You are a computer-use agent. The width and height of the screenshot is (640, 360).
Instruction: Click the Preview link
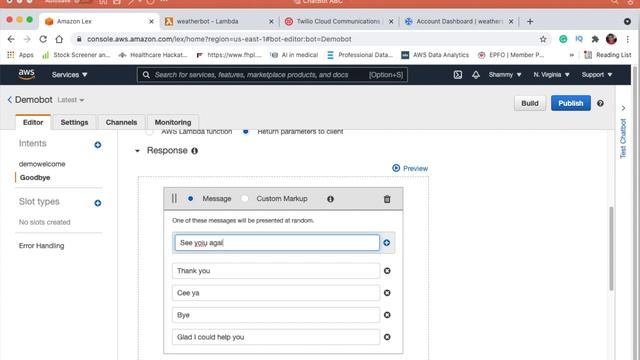410,168
